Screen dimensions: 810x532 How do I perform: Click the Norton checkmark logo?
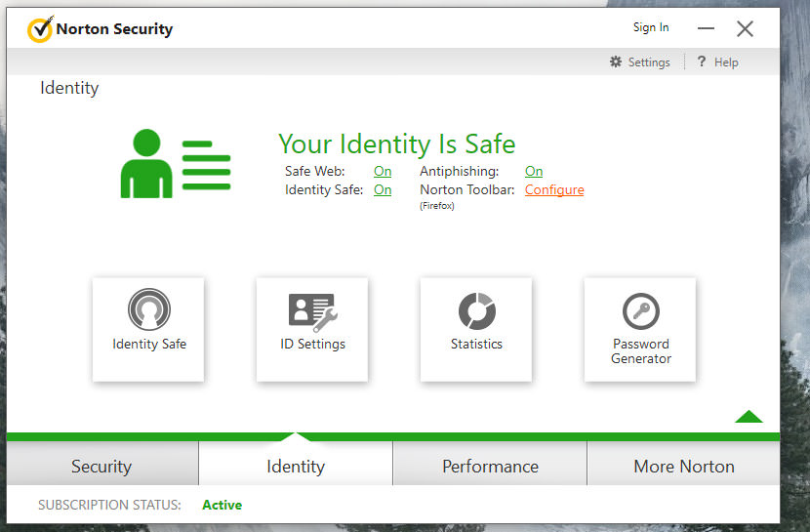tap(40, 29)
